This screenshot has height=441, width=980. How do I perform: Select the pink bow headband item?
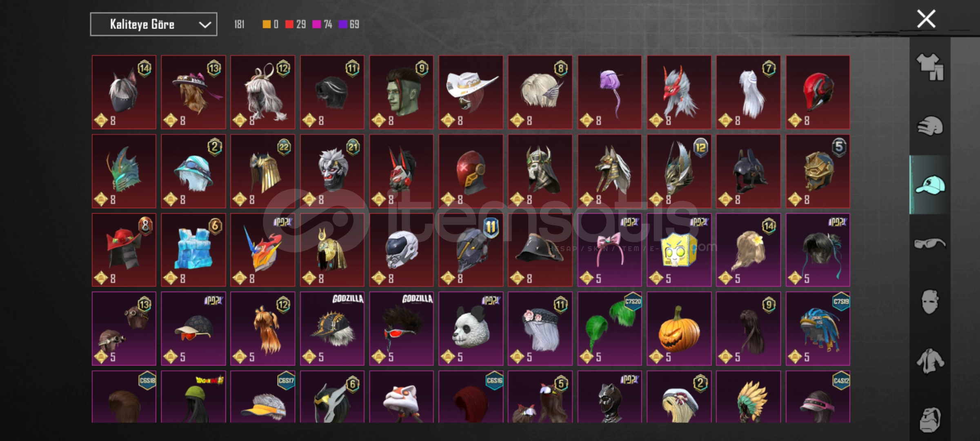tap(609, 250)
